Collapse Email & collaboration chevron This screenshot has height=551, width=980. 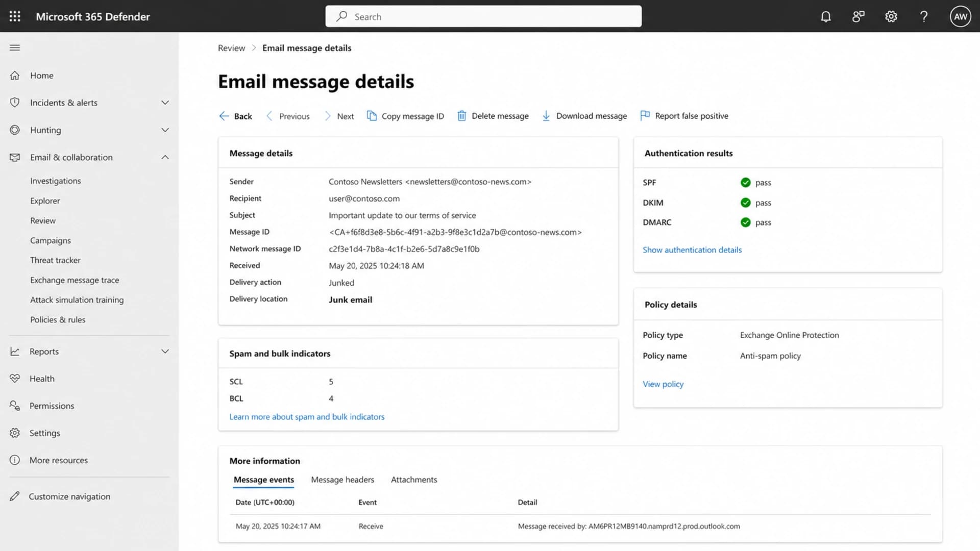[165, 157]
